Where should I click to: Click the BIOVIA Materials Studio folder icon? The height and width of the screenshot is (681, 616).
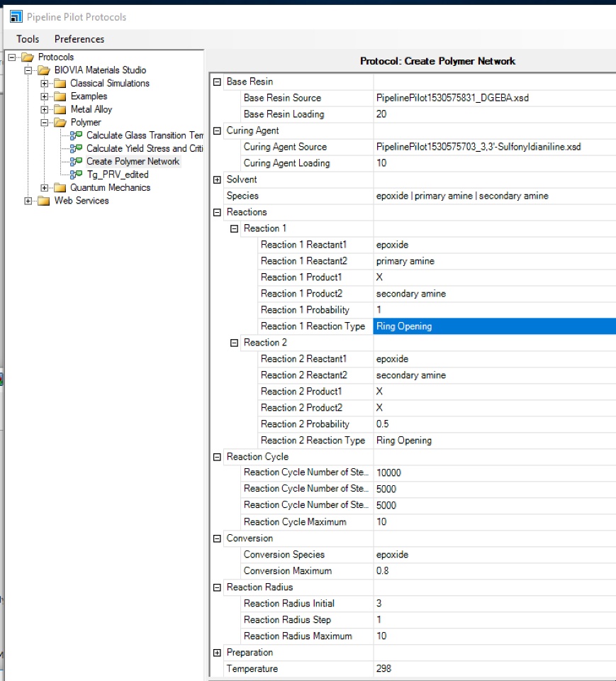44,70
